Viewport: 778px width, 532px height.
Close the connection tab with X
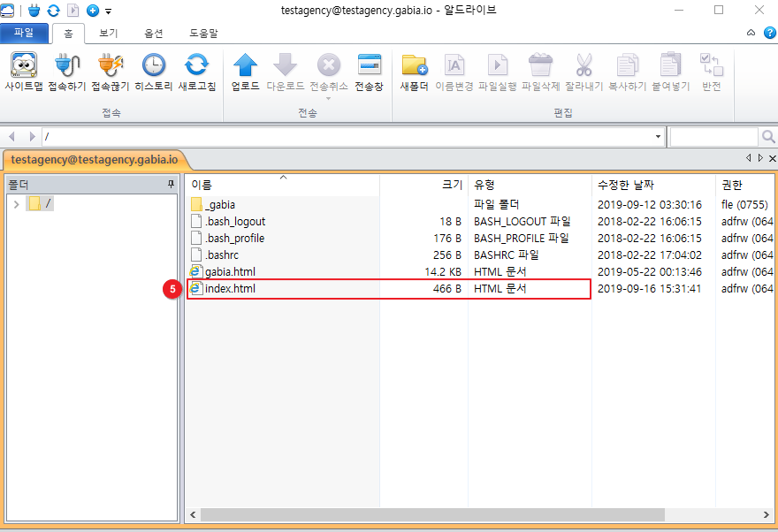(772, 159)
